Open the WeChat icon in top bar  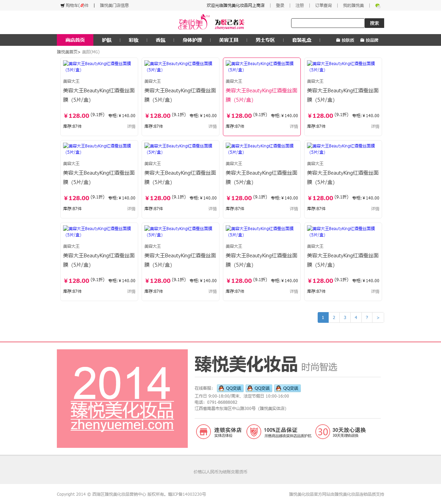tap(378, 6)
